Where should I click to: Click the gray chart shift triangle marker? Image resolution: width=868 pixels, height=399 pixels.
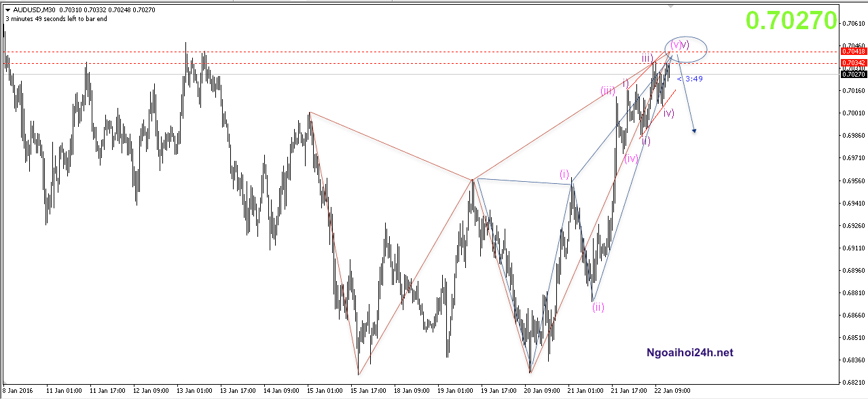[x=671, y=6]
